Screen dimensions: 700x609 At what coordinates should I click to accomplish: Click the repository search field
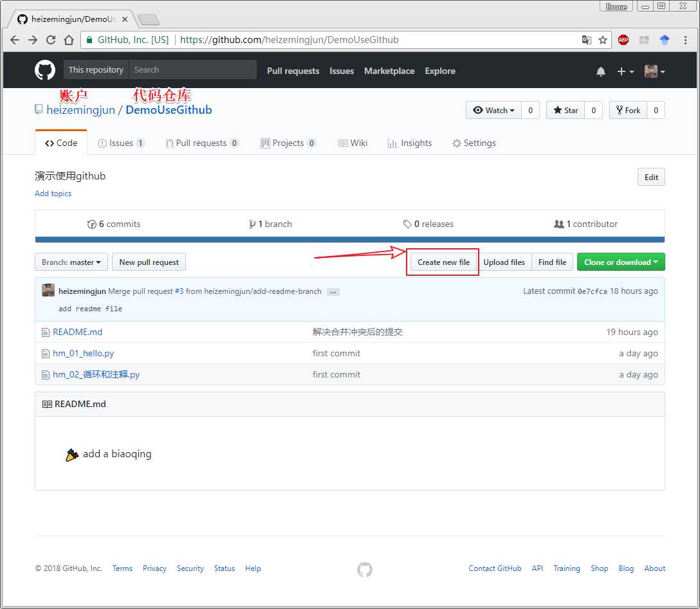[x=193, y=69]
